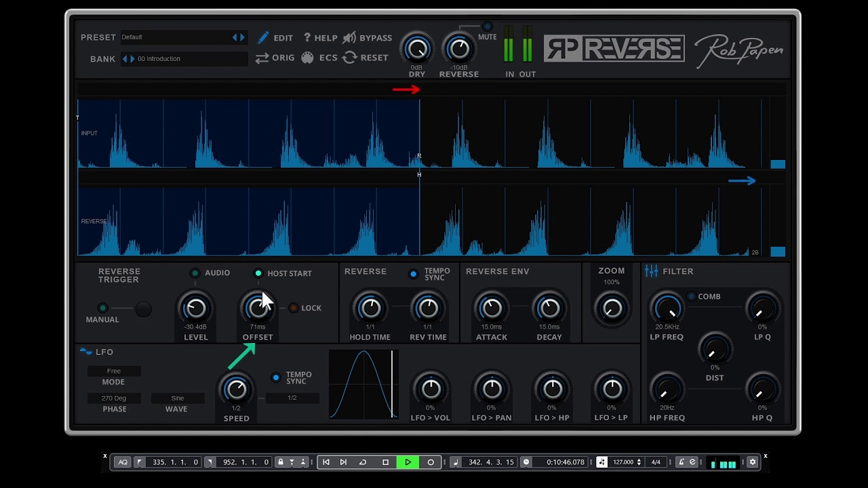Click the BYPASS speaker icon
The image size is (868, 488).
point(349,38)
